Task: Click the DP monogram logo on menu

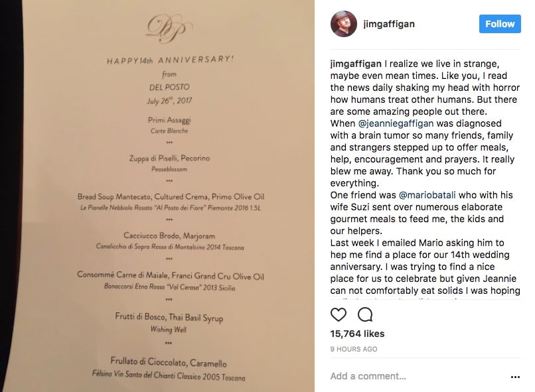Action: tap(169, 29)
